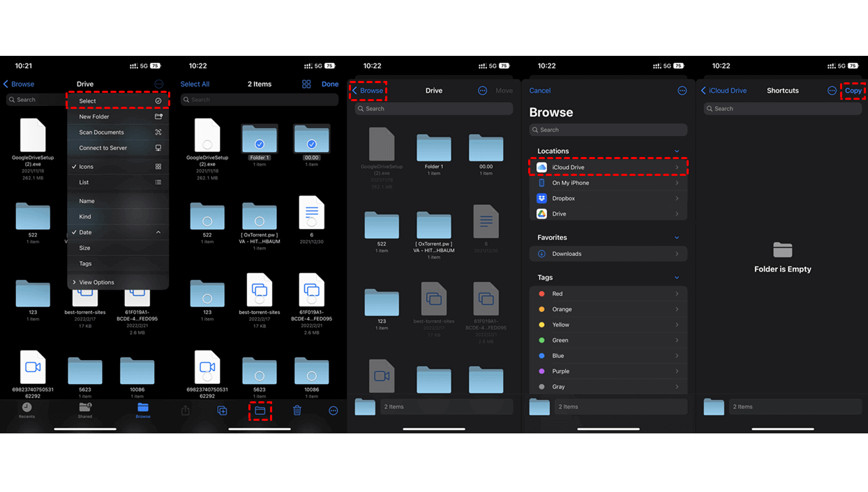Image resolution: width=868 pixels, height=492 pixels.
Task: Switch to List view in the menu
Action: coord(118,182)
